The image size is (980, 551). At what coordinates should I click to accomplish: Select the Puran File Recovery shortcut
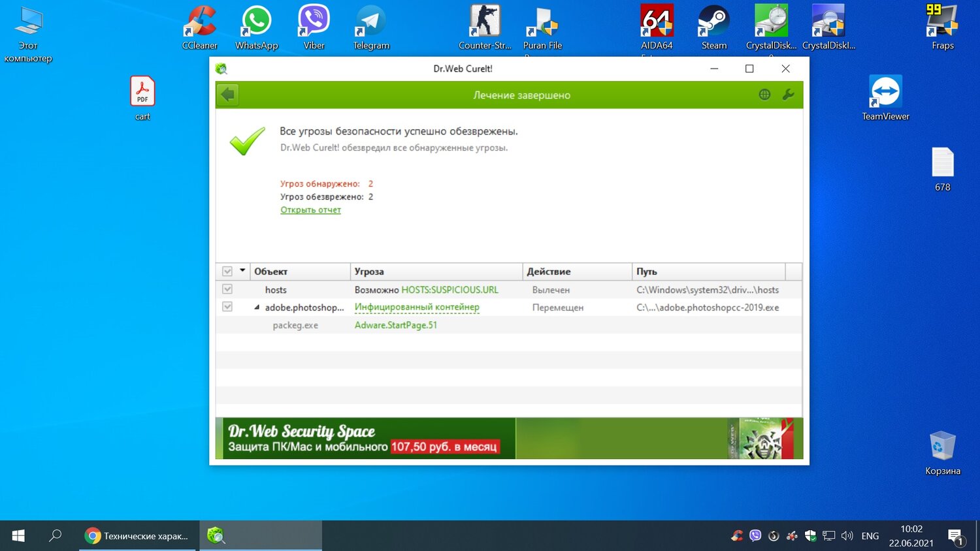pyautogui.click(x=542, y=29)
